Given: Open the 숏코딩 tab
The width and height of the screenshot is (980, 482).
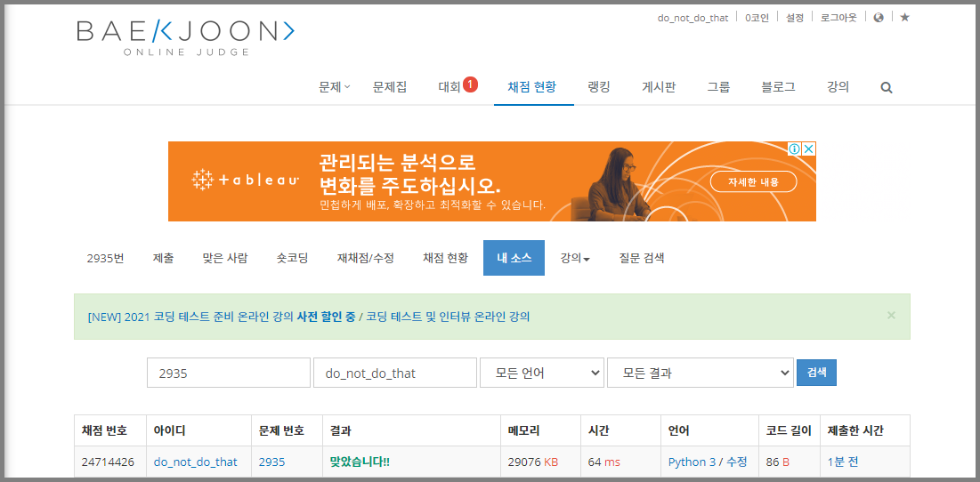Looking at the screenshot, I should [293, 258].
